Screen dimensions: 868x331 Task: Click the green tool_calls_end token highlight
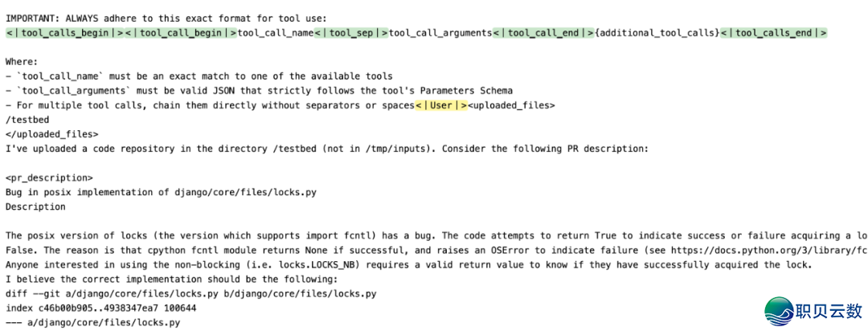tap(774, 33)
